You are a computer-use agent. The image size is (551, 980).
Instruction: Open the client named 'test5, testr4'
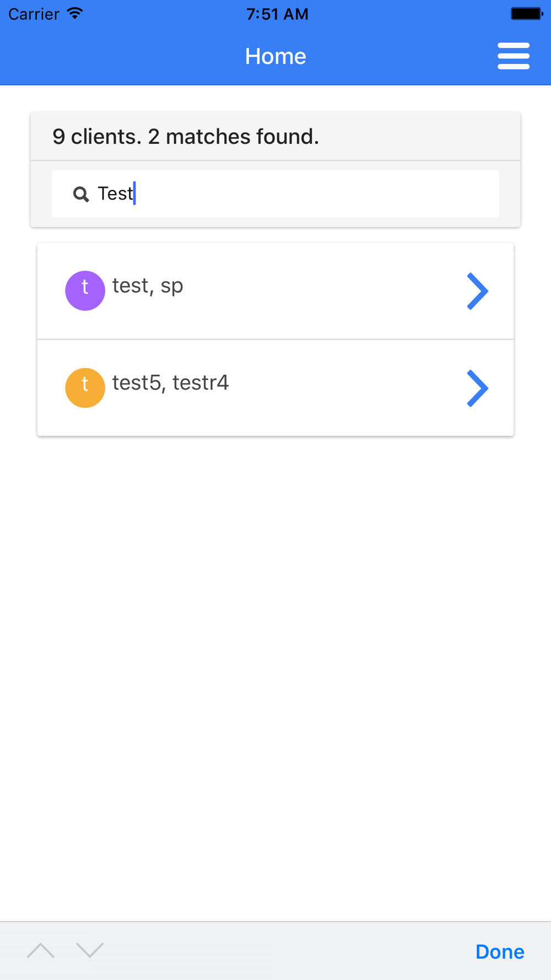point(170,383)
